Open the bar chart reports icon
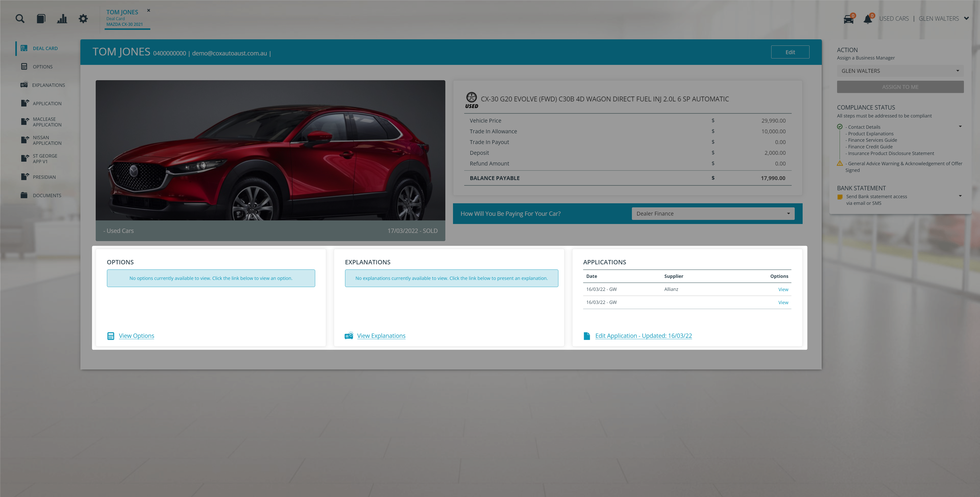The width and height of the screenshot is (980, 497). [62, 19]
